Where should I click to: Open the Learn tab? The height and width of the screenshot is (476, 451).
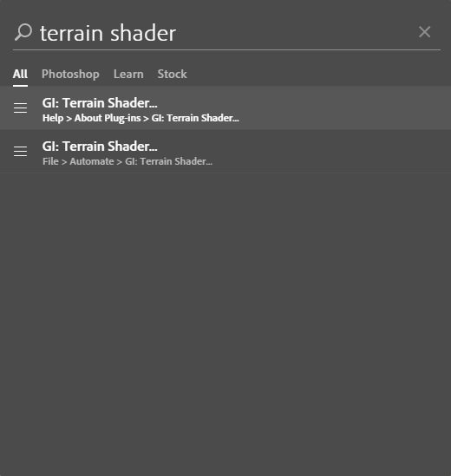(128, 74)
